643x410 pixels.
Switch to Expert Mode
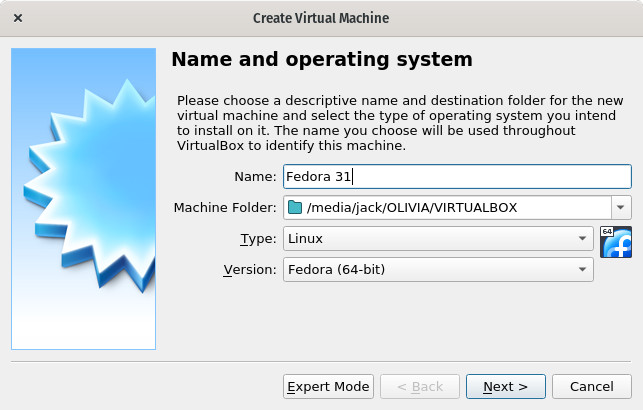pos(328,386)
